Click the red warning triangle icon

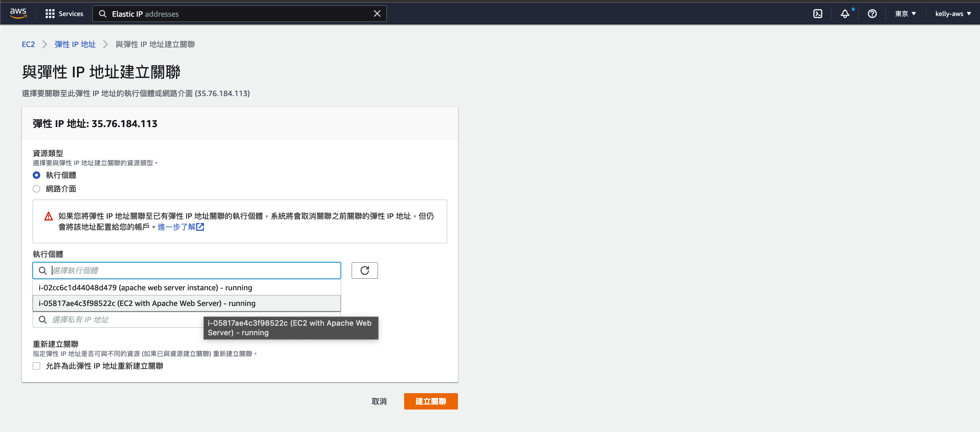pos(48,216)
